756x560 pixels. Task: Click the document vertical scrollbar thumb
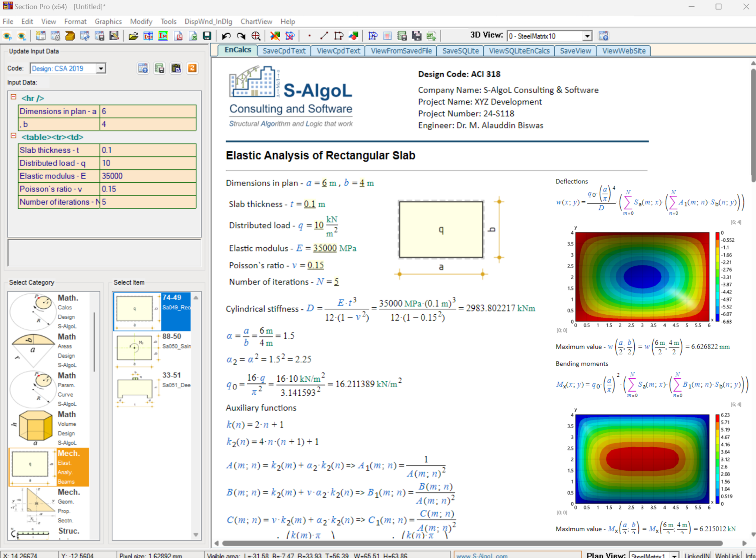(x=753, y=125)
